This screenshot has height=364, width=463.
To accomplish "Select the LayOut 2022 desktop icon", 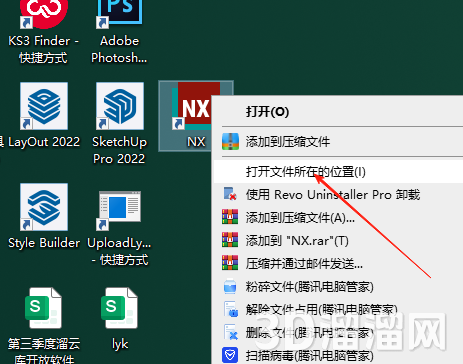I will click(44, 106).
